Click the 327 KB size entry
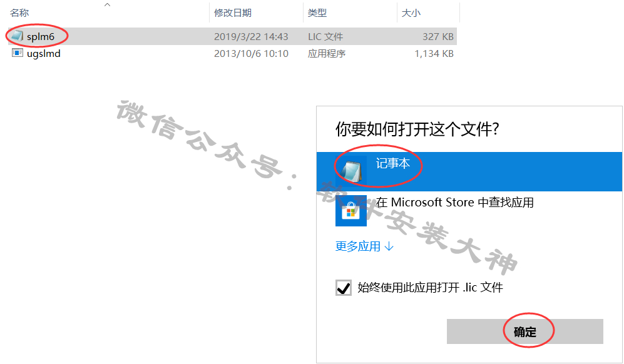624x364 pixels. click(437, 37)
